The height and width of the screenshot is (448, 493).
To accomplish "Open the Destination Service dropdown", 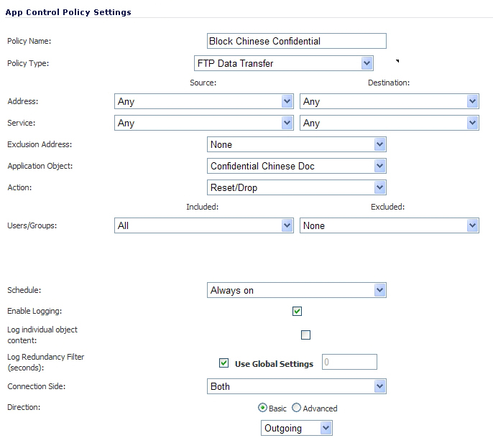I will pos(390,123).
